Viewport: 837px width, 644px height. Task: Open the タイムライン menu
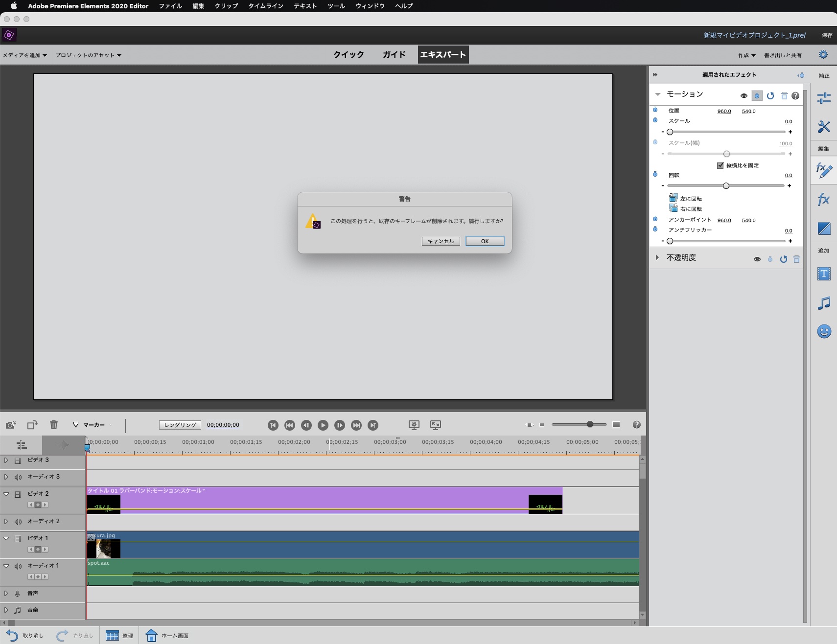(x=266, y=6)
